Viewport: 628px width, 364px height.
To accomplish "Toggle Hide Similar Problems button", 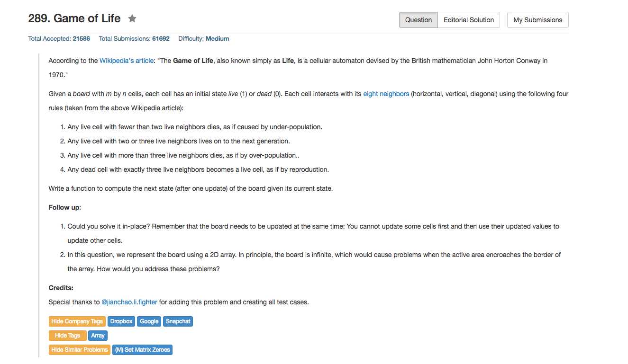I will tap(79, 350).
